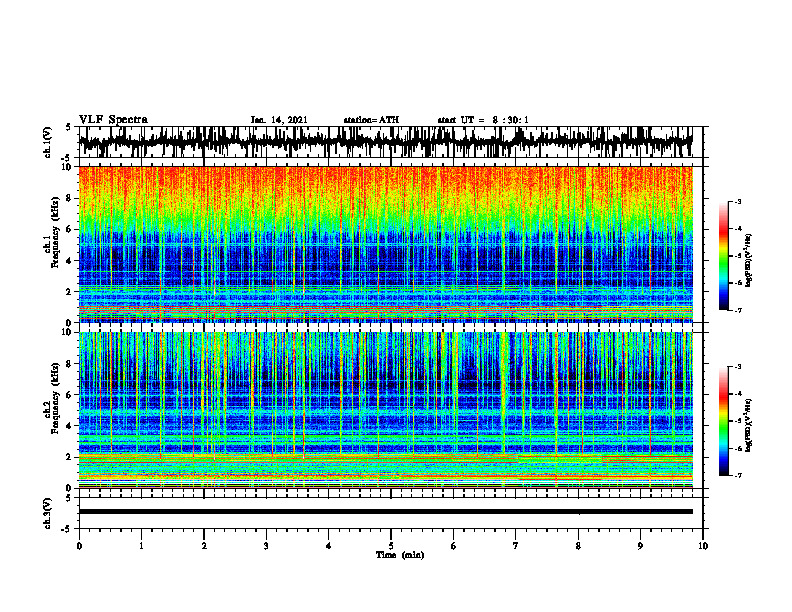
Task: Click the "5" tick on the time axis
Action: tap(391, 546)
